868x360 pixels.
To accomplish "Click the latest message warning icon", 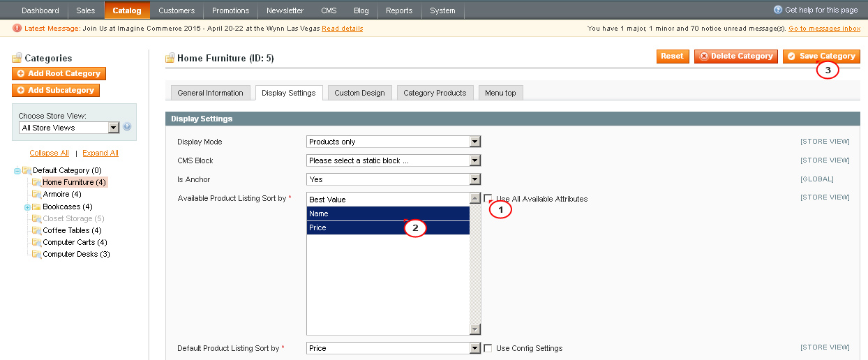I will point(17,29).
